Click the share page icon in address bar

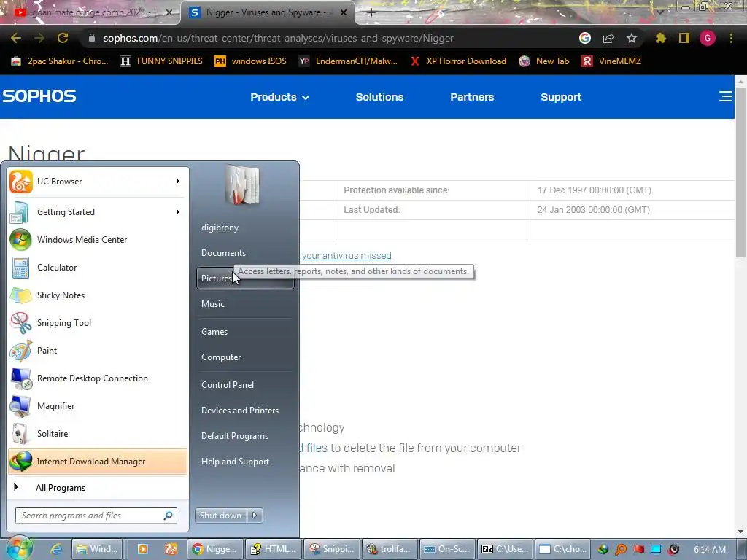(608, 38)
